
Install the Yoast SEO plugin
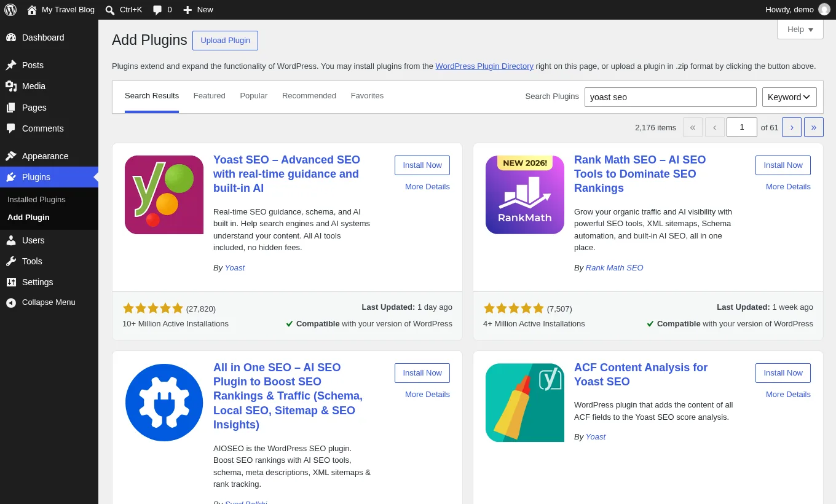(422, 165)
